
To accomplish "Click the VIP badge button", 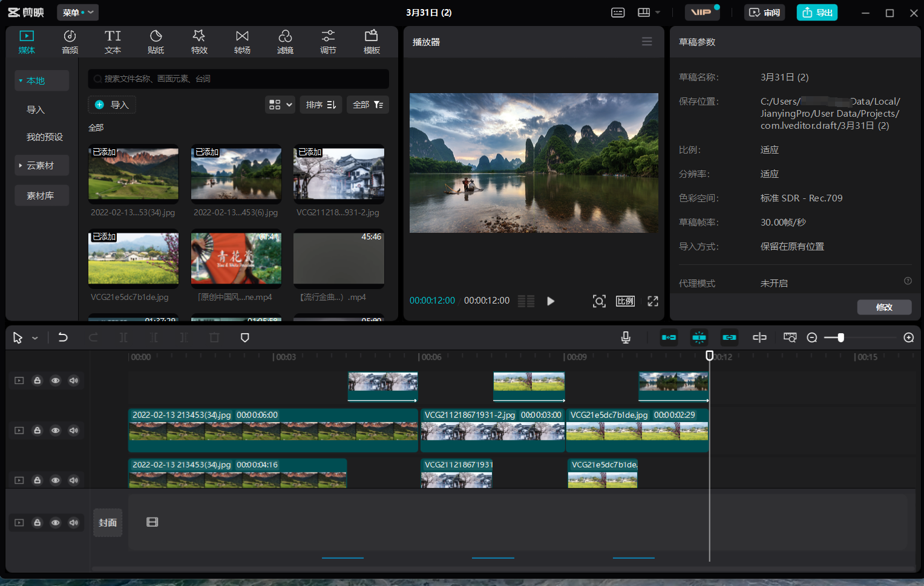I will tap(702, 12).
